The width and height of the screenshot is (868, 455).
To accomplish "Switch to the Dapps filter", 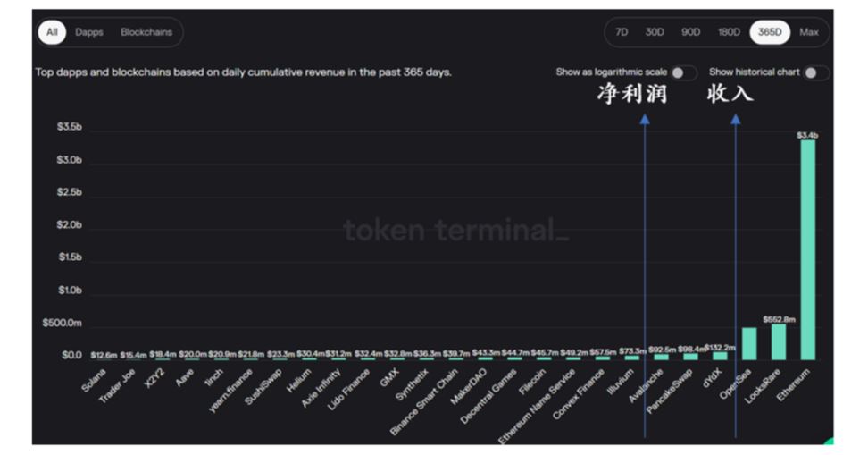I will pos(89,32).
